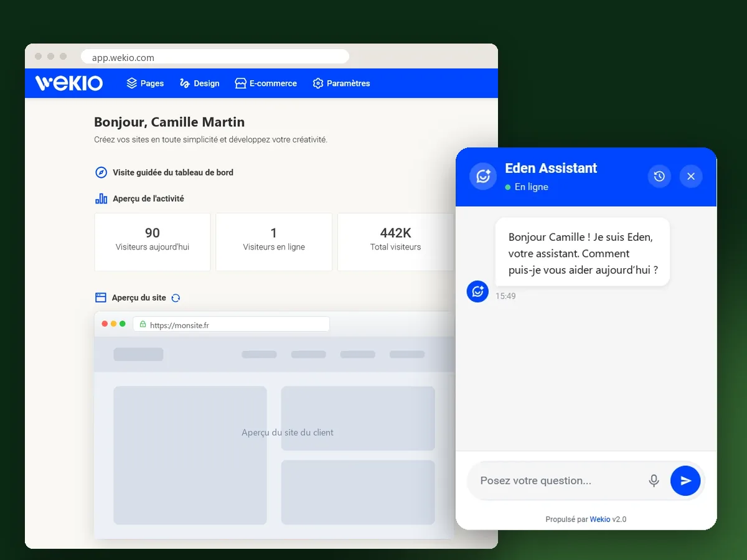Image resolution: width=747 pixels, height=560 pixels.
Task: Close the Eden Assistant chat panel
Action: click(691, 176)
